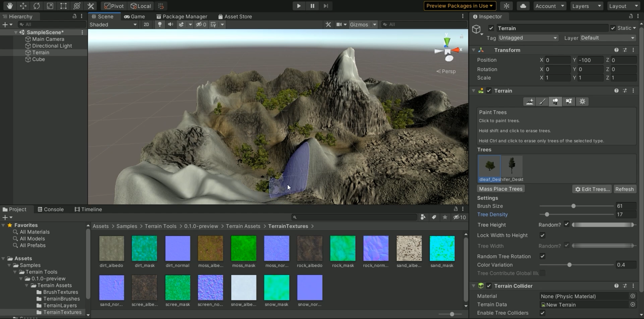Switch to the Game tab
The height and width of the screenshot is (319, 644).
tap(135, 16)
